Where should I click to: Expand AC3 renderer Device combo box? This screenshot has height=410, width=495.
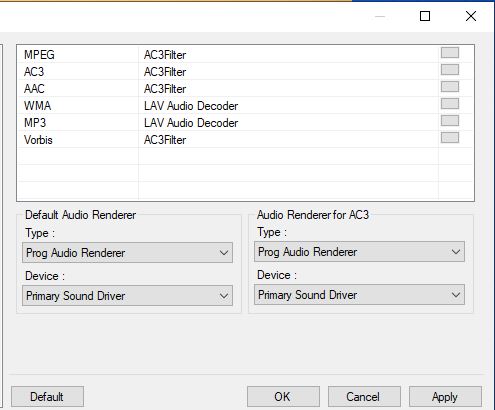(359, 295)
